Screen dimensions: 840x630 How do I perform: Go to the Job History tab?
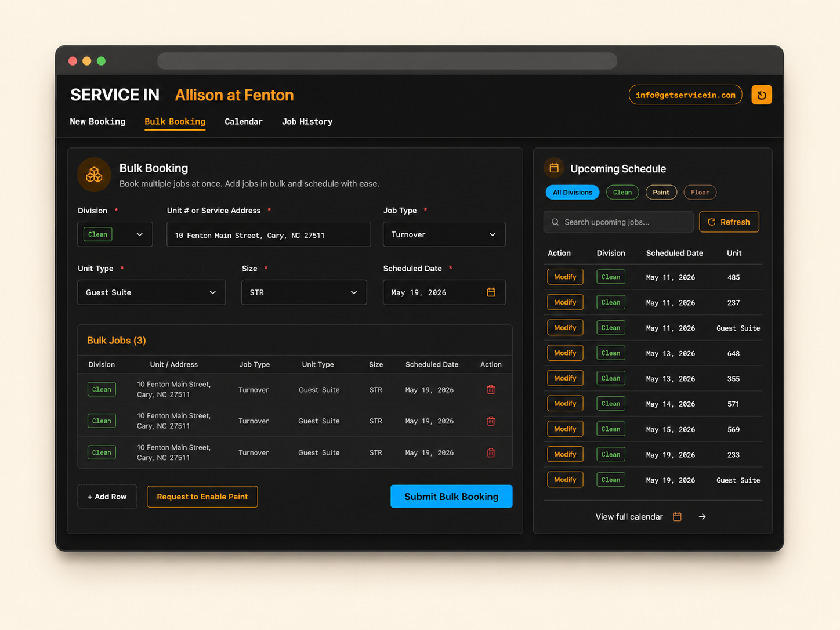pos(307,121)
